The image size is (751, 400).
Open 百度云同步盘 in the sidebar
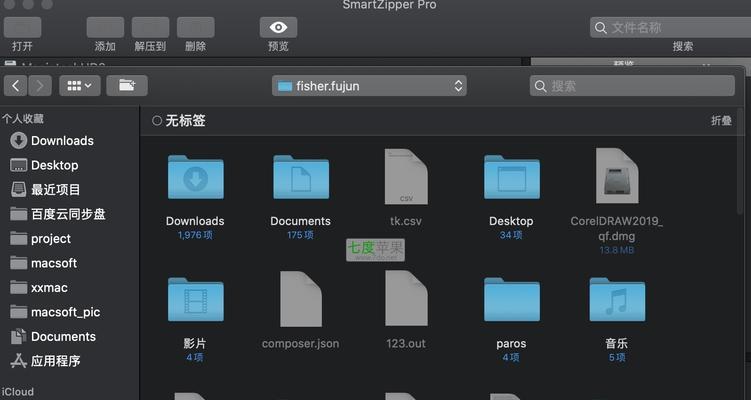coord(57,214)
